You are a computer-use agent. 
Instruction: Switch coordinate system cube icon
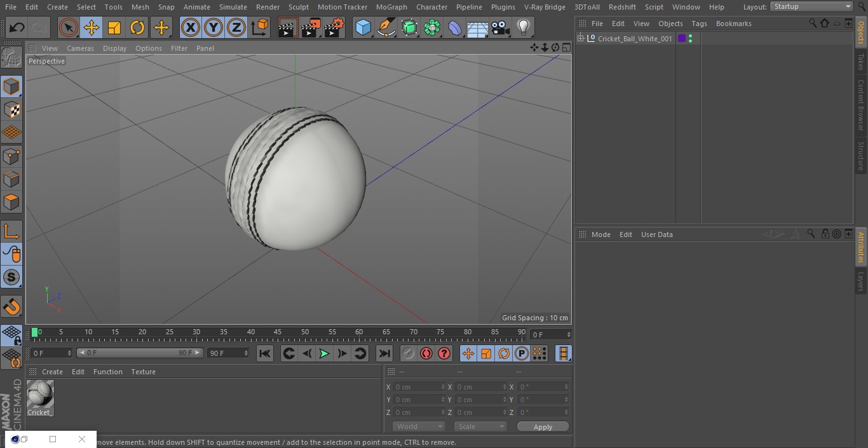click(260, 27)
